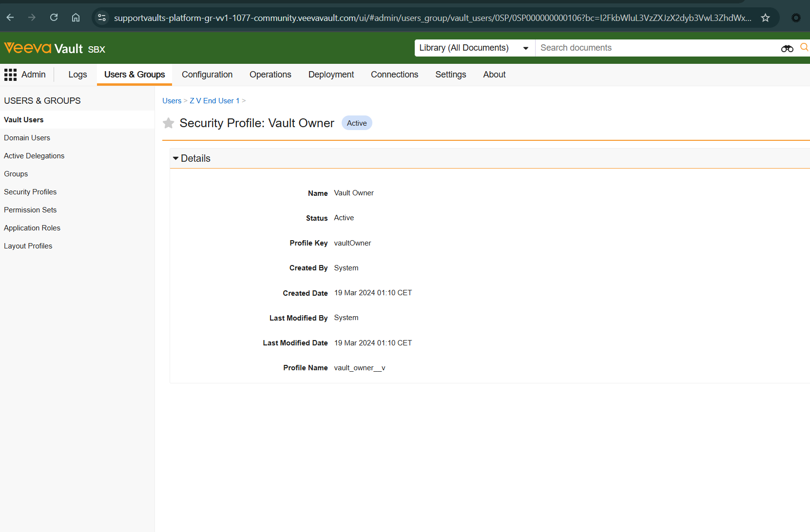
Task: Go to Z V End User 1 breadcrumb
Action: click(214, 101)
